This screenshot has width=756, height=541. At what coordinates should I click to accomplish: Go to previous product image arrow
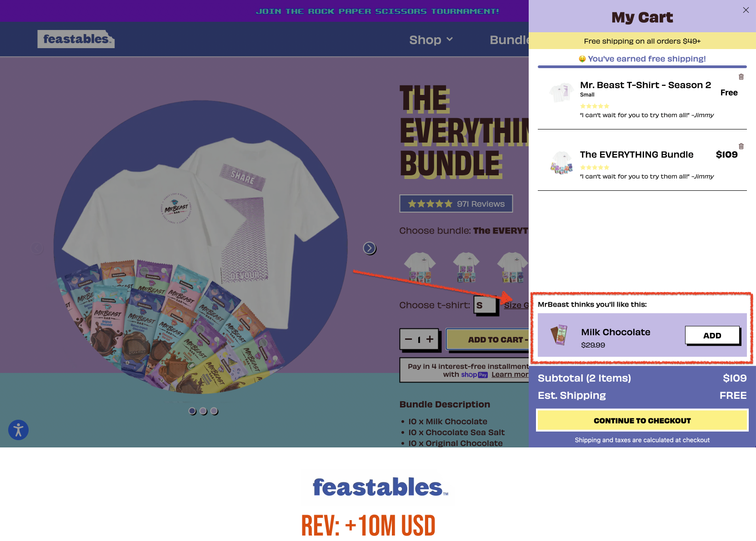tap(37, 248)
